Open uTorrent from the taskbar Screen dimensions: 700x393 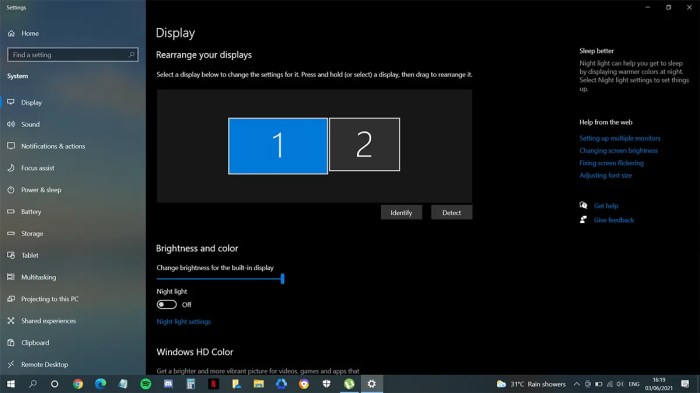point(349,384)
